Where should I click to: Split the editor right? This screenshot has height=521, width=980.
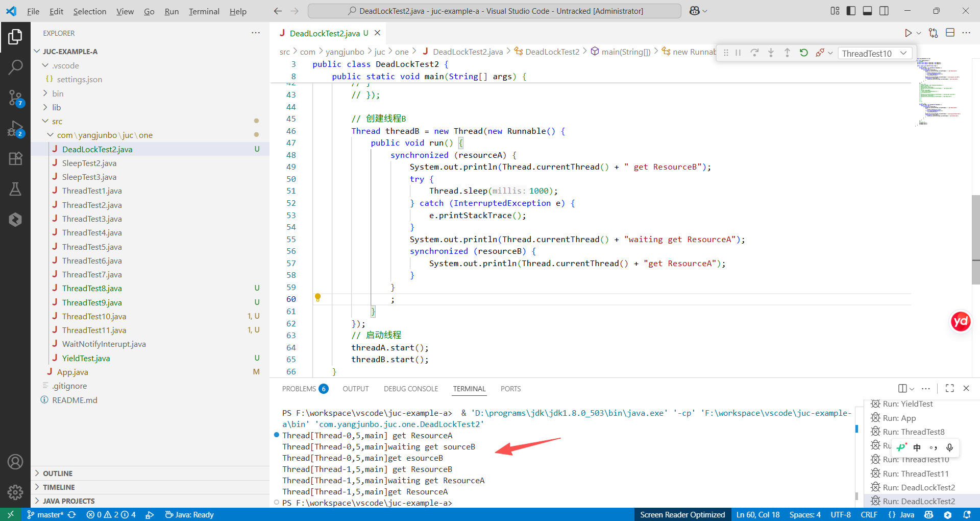pyautogui.click(x=950, y=33)
